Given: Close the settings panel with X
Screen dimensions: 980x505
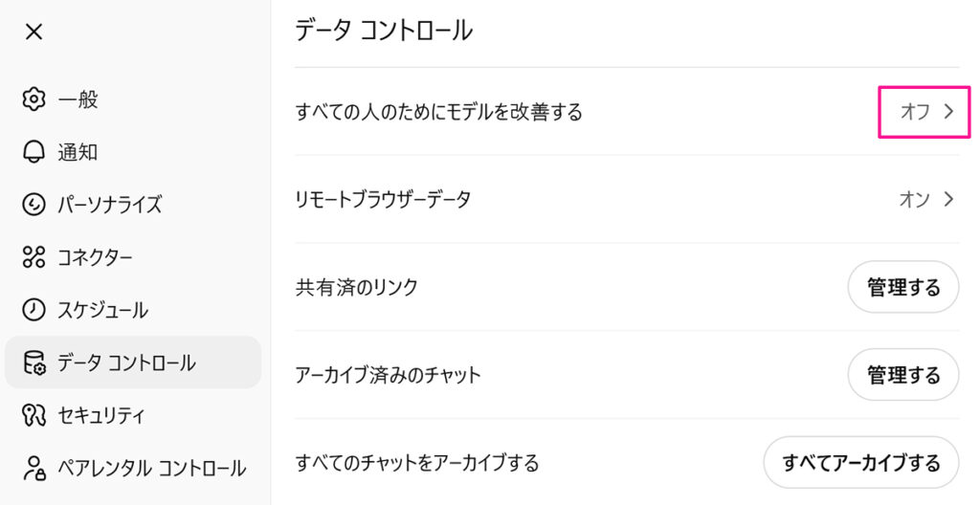Looking at the screenshot, I should click(33, 32).
